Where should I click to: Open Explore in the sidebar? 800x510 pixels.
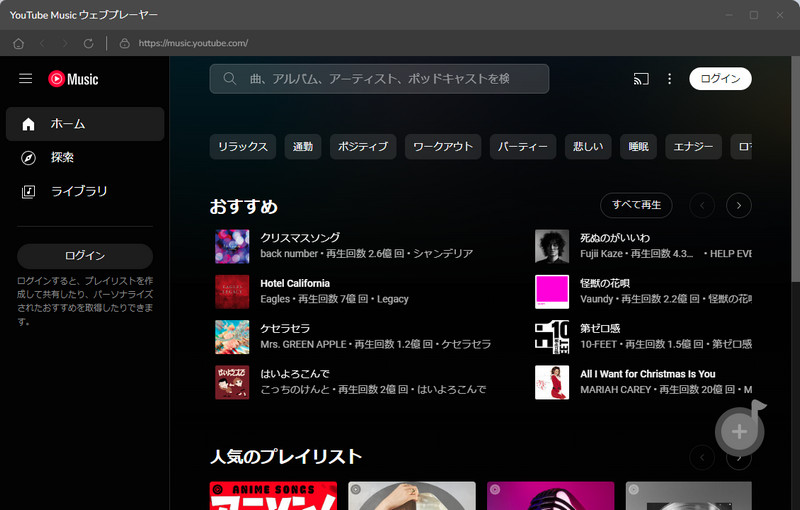[x=85, y=158]
